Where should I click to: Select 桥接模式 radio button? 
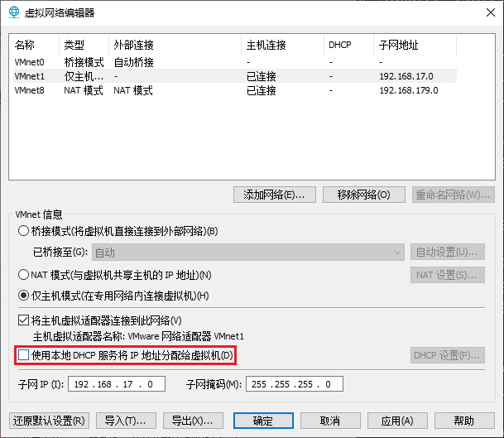[23, 231]
